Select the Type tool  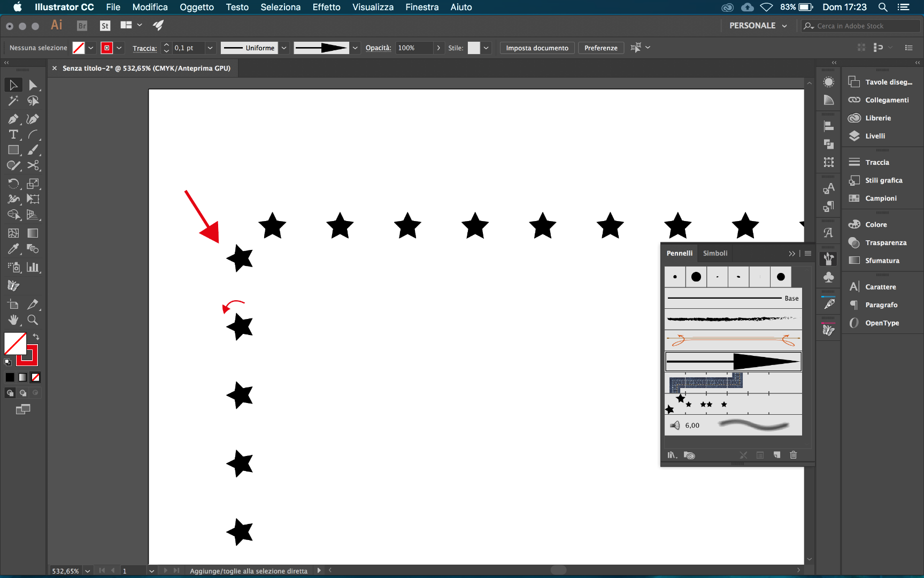[x=13, y=134]
